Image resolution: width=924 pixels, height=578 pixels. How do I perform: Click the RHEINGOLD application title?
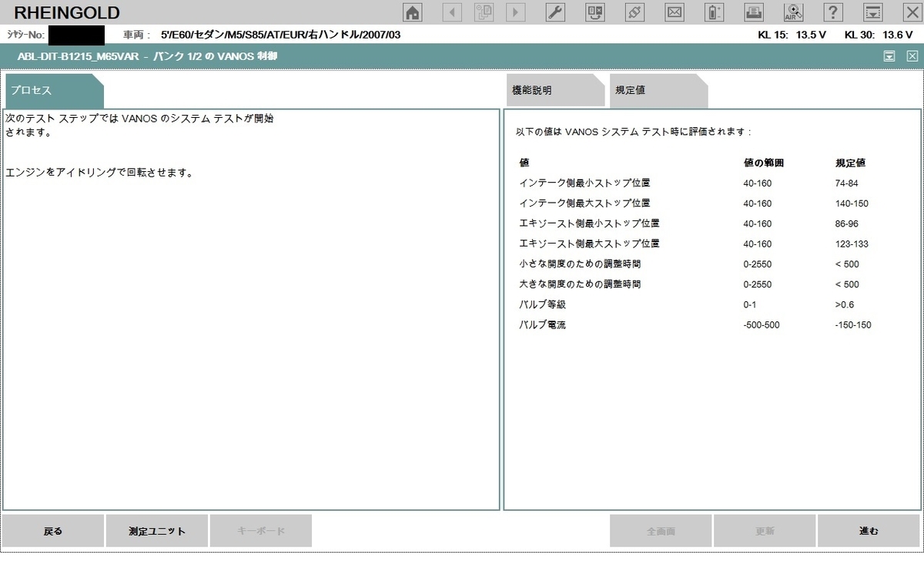(x=67, y=12)
